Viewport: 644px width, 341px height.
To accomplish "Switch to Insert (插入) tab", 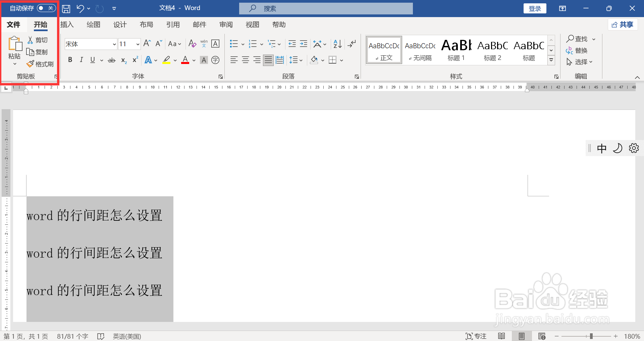I will point(67,24).
